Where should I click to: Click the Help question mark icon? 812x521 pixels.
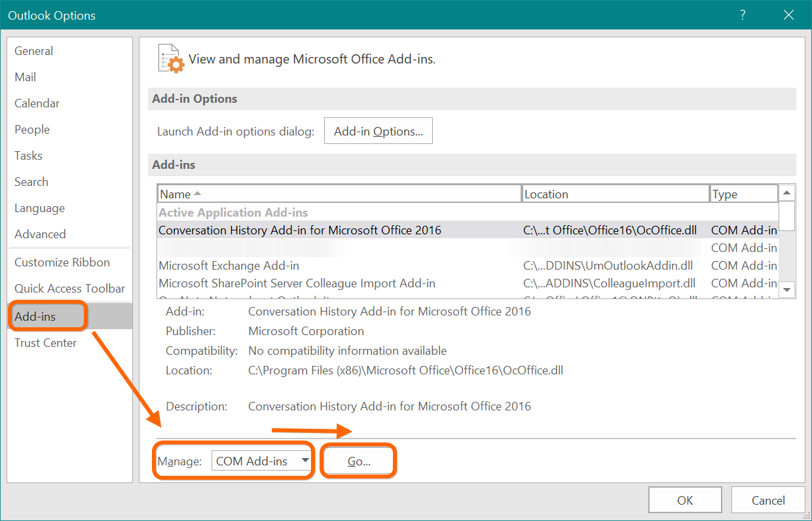point(743,14)
